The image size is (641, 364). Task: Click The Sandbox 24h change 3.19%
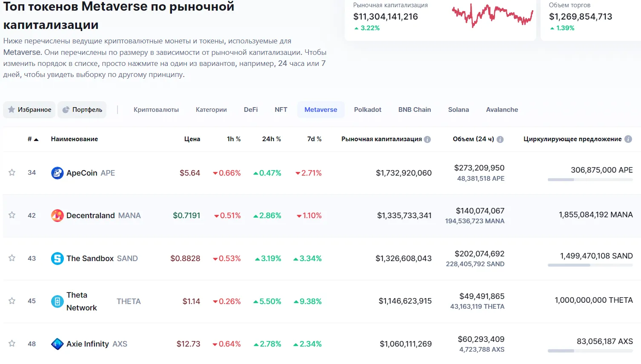click(x=268, y=259)
